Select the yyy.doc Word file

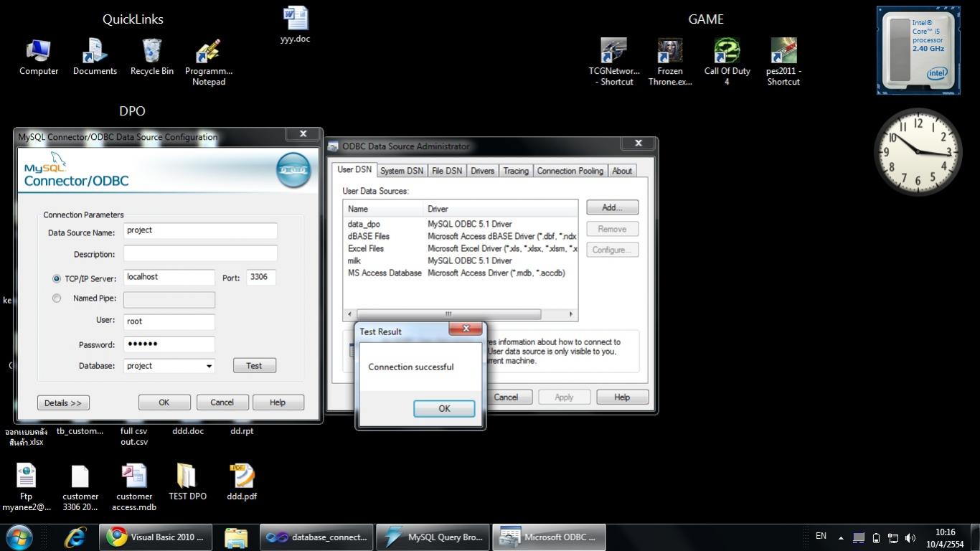tap(295, 24)
